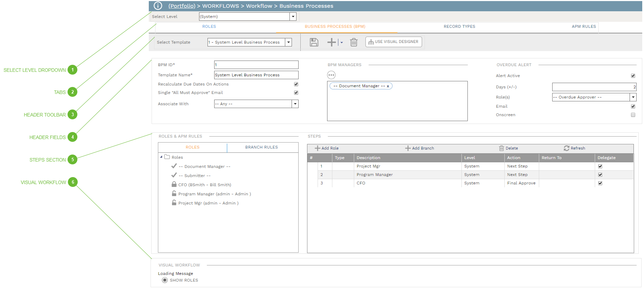Image resolution: width=644 pixels, height=289 pixels.
Task: Switch to the APM Rules tab
Action: click(x=584, y=26)
